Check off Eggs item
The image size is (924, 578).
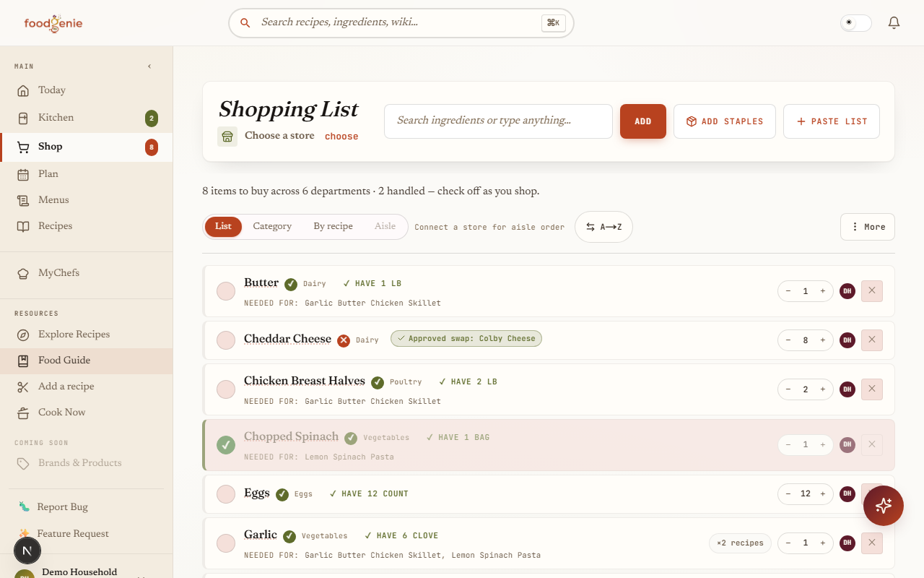226,494
